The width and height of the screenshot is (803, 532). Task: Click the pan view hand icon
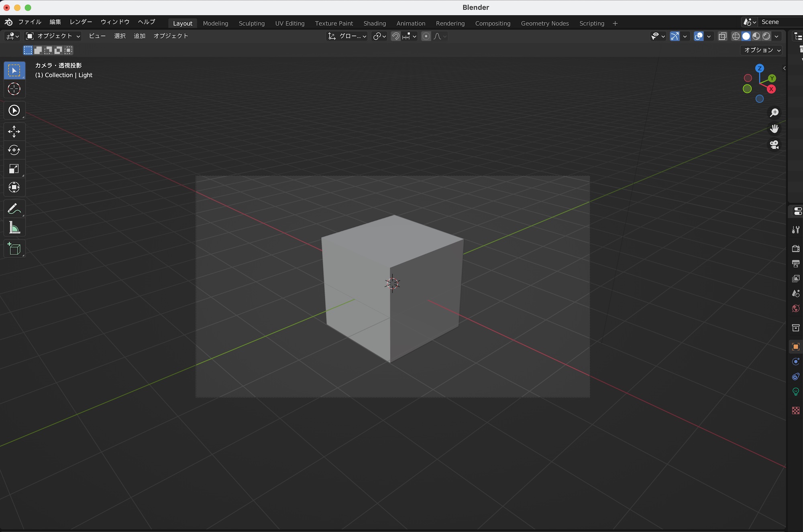(774, 129)
